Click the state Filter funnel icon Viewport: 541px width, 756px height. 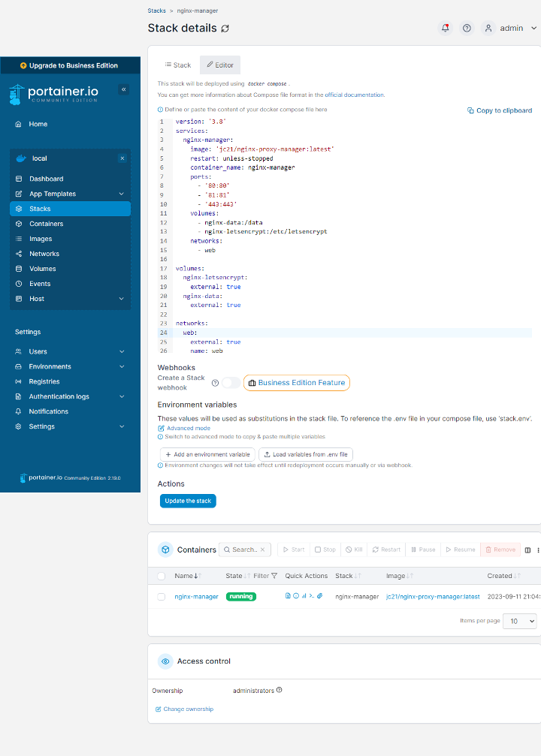[274, 576]
